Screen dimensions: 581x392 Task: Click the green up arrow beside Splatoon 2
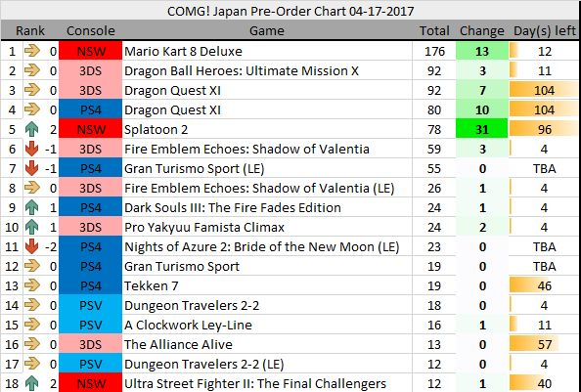[32, 130]
